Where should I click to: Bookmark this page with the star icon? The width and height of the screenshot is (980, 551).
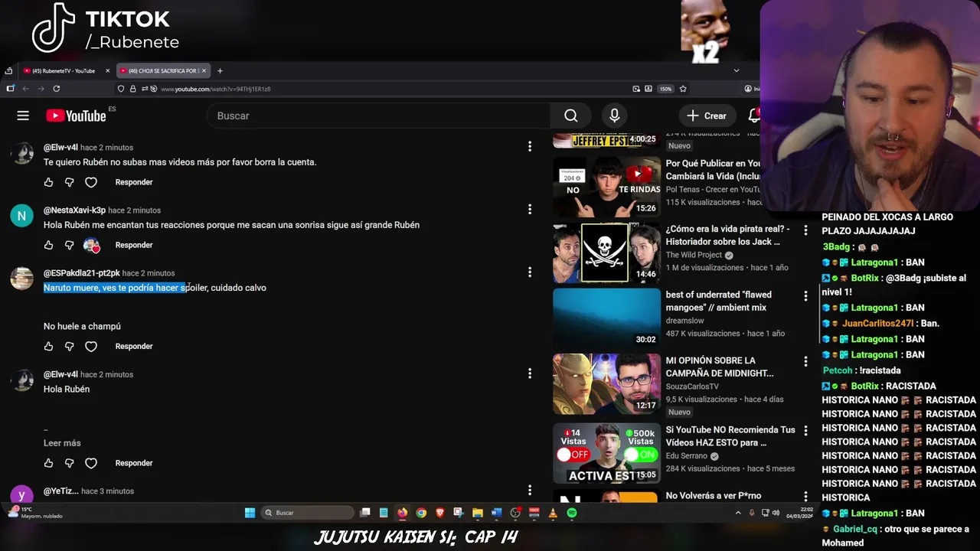pyautogui.click(x=683, y=89)
